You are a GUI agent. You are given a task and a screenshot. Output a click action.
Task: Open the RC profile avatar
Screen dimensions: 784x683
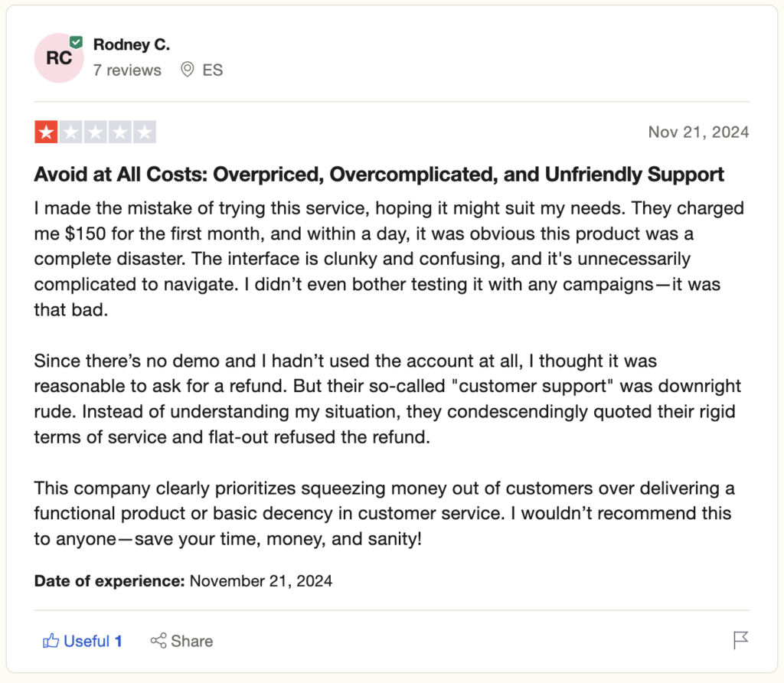point(58,58)
